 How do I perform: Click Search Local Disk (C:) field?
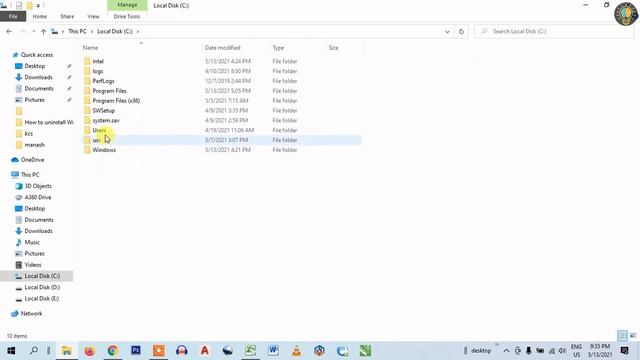pyautogui.click(x=554, y=31)
